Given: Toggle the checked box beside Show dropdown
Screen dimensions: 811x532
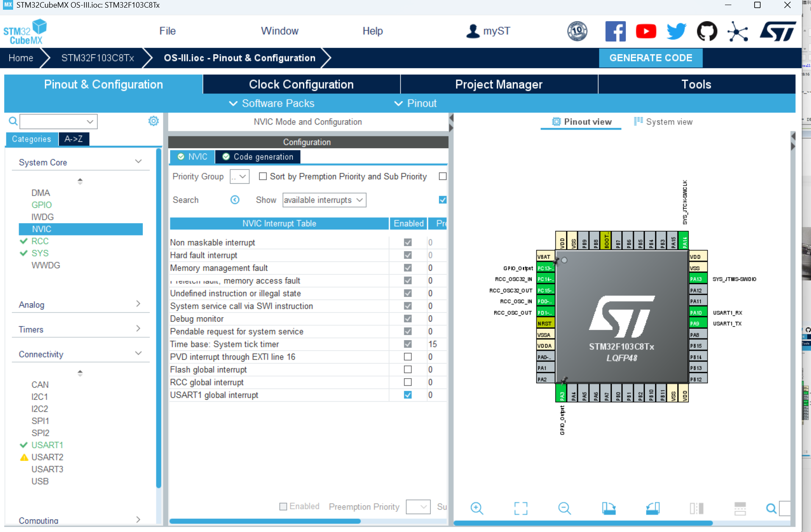Looking at the screenshot, I should pyautogui.click(x=442, y=199).
